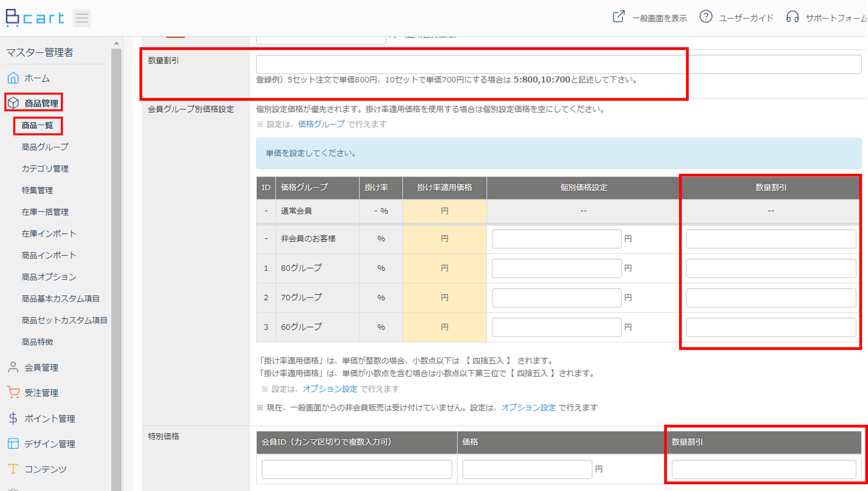Open 商品一覧 in sidebar
Screen dimensions: 868x491
point(37,125)
